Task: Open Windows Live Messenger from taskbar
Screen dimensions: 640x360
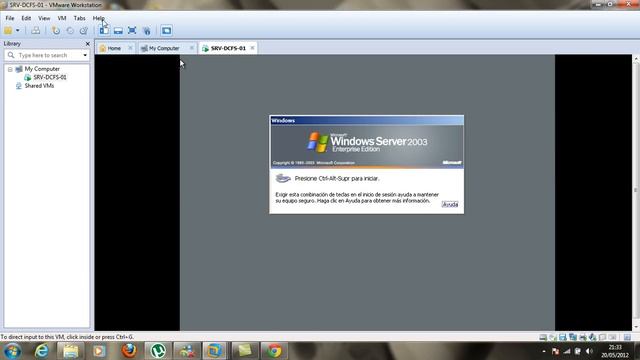Action: tap(187, 351)
